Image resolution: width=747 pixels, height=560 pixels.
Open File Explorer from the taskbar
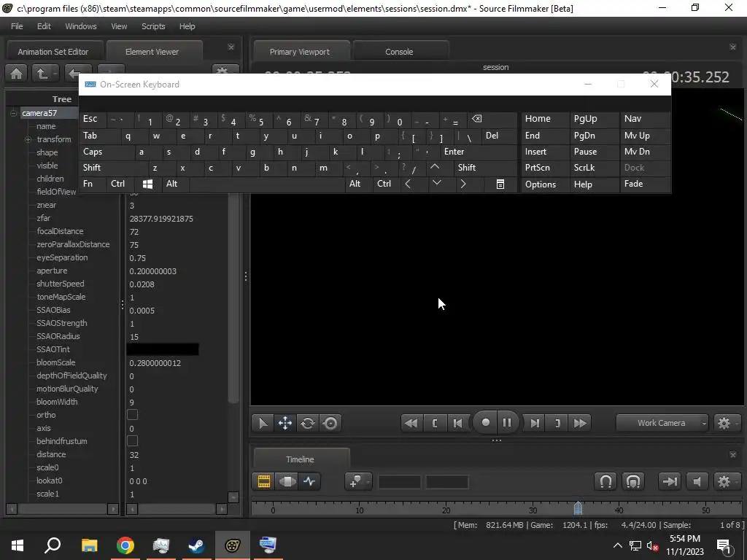pyautogui.click(x=90, y=545)
